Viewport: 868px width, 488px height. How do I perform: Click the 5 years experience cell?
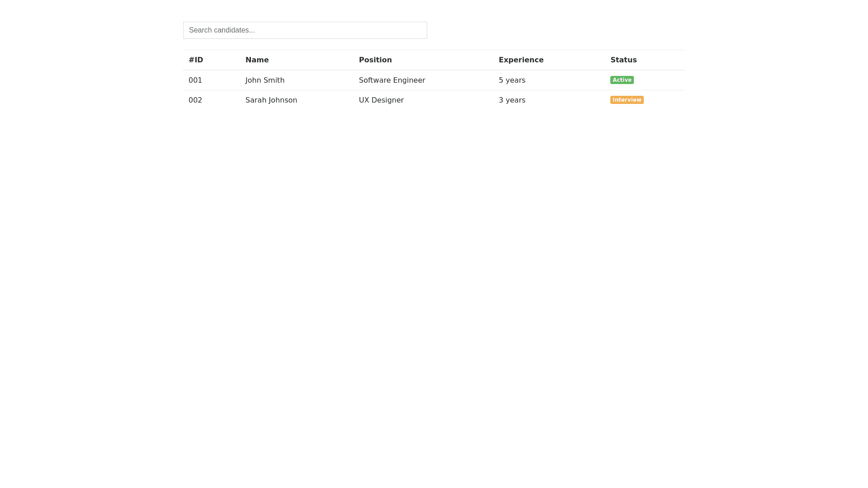(512, 80)
